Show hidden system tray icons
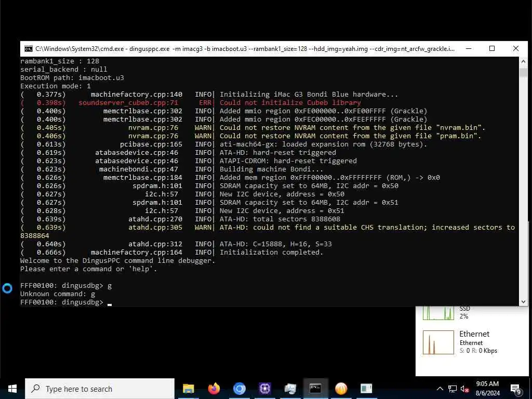This screenshot has width=532, height=399. 440,389
